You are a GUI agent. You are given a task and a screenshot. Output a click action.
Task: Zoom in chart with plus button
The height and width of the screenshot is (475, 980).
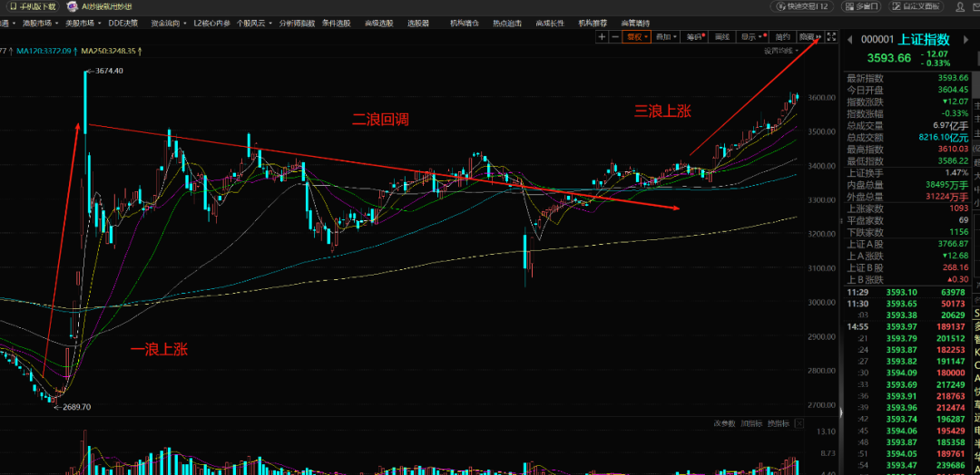pos(603,37)
